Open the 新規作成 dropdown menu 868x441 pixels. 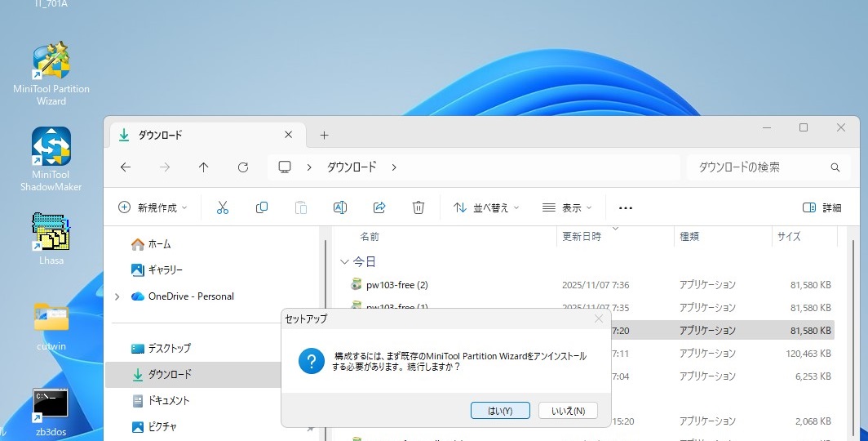pos(153,207)
